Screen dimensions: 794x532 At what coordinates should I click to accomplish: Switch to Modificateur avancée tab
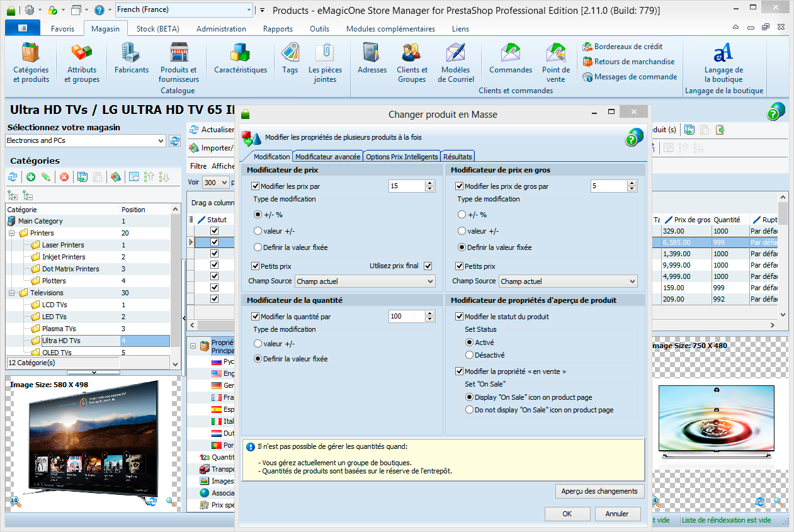pyautogui.click(x=328, y=157)
